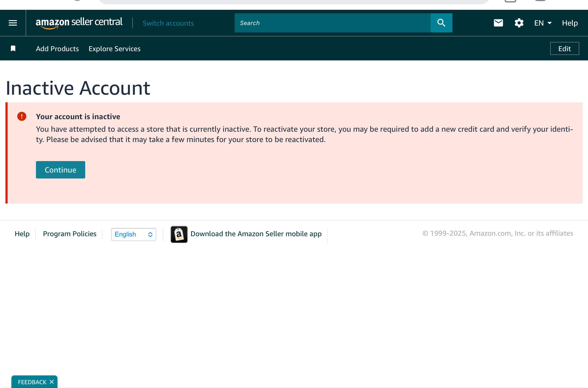Click Download the Amazon Seller mobile app
The height and width of the screenshot is (388, 588).
pyautogui.click(x=256, y=234)
